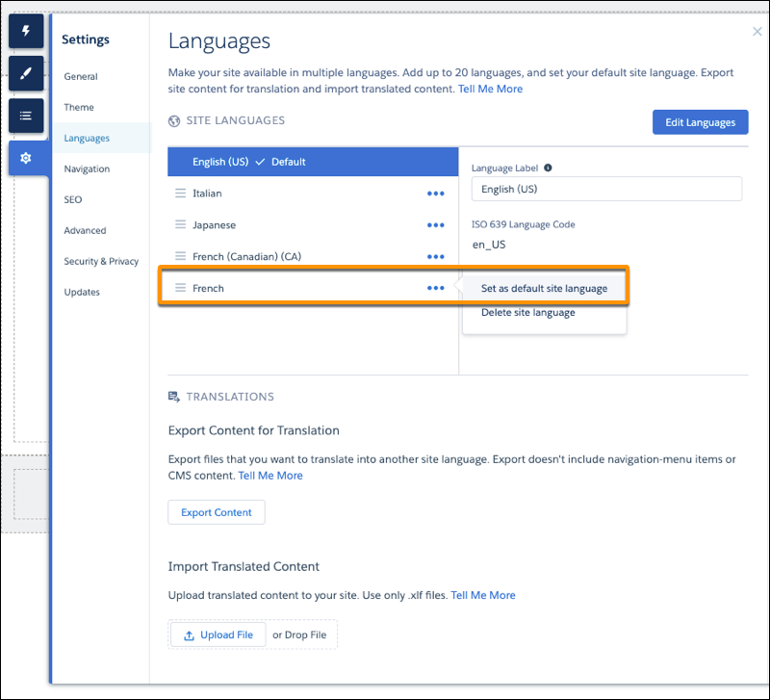Screen dimensions: 770x700
Task: Select the French (Canadian) (CA) row
Action: (x=313, y=256)
